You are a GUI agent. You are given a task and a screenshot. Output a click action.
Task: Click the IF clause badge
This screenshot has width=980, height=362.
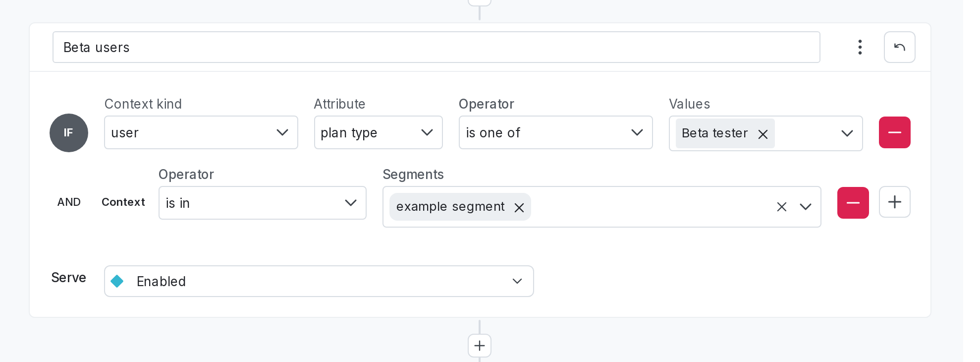point(69,133)
